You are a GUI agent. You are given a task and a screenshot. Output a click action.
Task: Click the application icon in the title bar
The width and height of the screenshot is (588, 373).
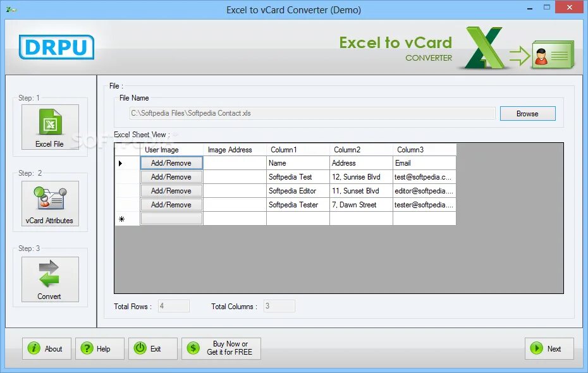coord(11,9)
